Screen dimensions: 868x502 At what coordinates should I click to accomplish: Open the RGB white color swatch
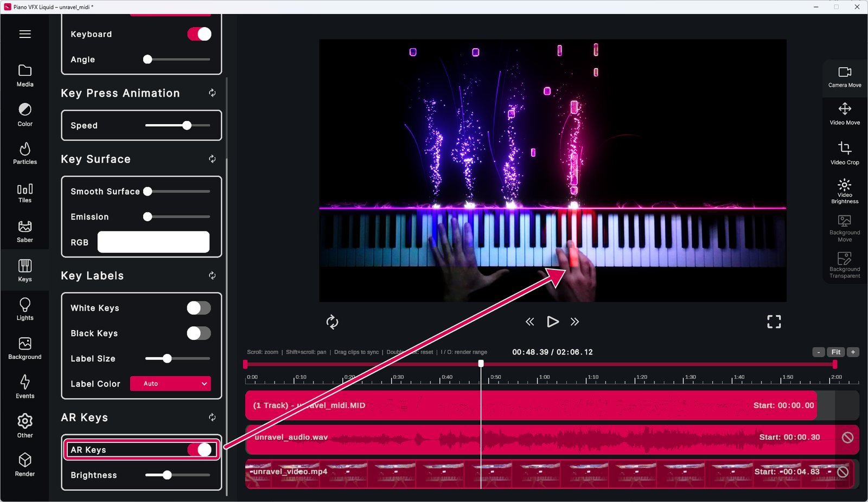[154, 242]
